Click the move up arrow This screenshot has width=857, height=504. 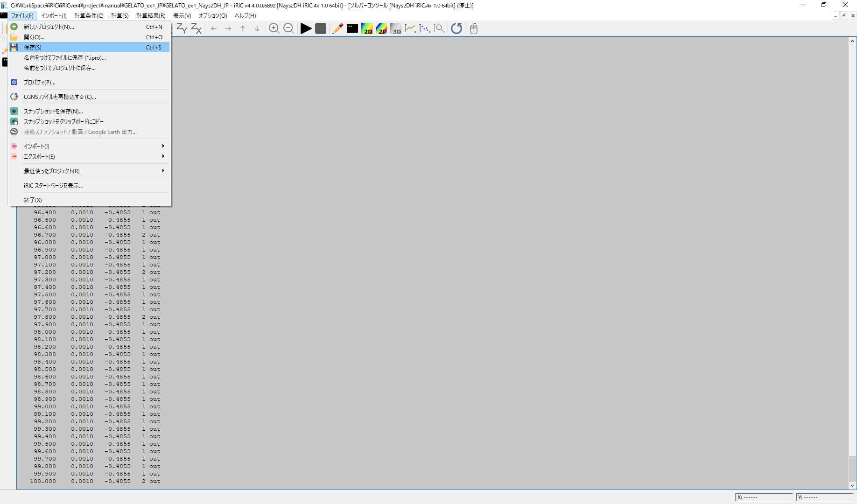[x=243, y=28]
